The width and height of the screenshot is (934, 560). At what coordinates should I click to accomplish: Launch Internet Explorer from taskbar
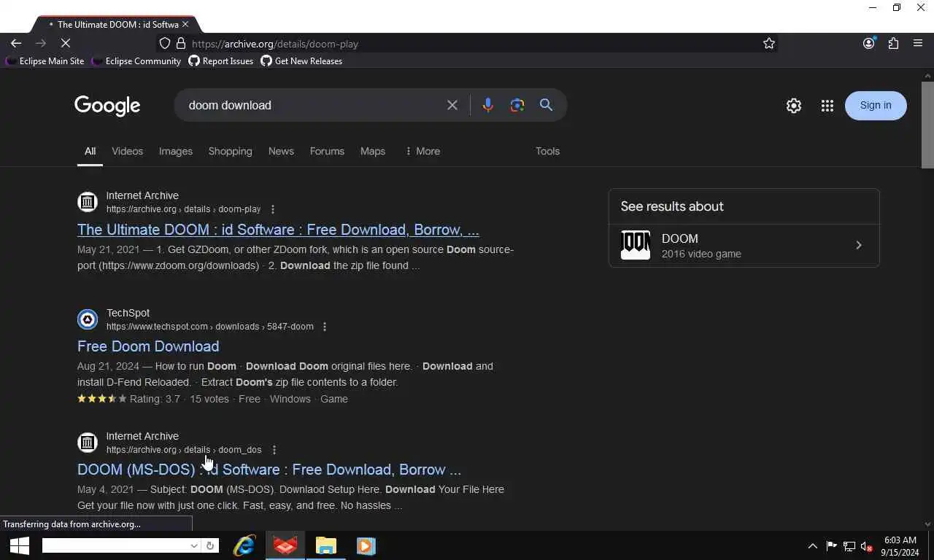tap(244, 545)
